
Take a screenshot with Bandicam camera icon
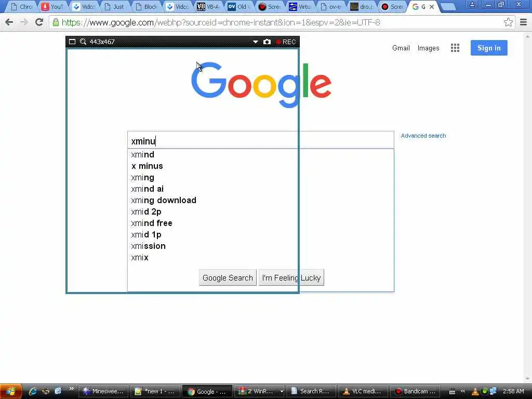click(x=267, y=42)
